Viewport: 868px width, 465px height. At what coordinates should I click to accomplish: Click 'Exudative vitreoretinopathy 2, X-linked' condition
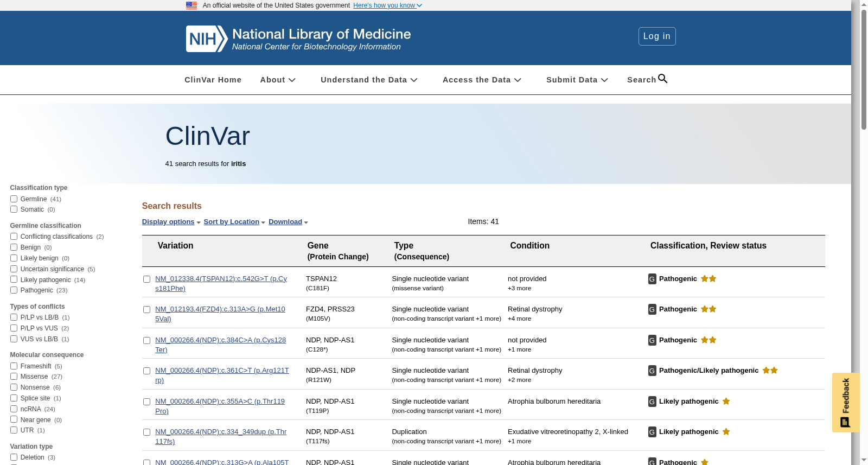point(568,432)
